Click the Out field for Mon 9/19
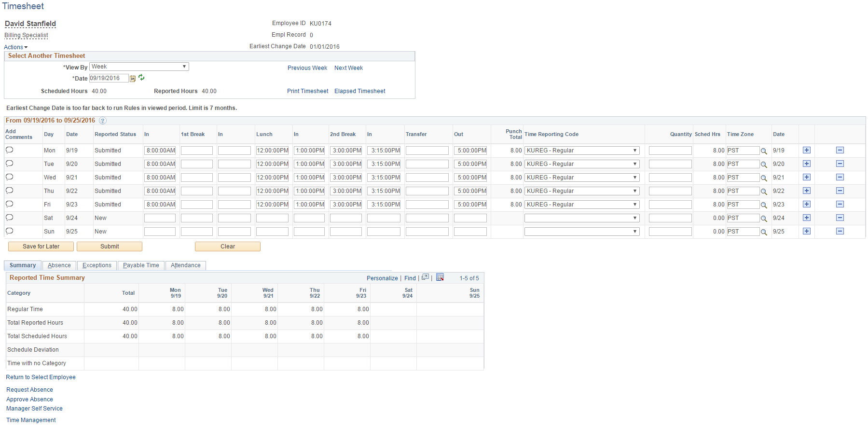The width and height of the screenshot is (868, 425). pyautogui.click(x=470, y=151)
